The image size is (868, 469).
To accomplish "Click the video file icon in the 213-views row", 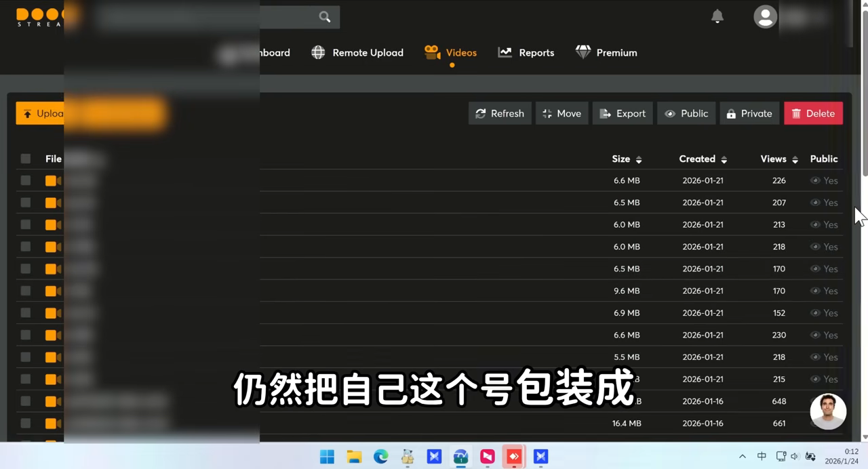I will tap(53, 225).
